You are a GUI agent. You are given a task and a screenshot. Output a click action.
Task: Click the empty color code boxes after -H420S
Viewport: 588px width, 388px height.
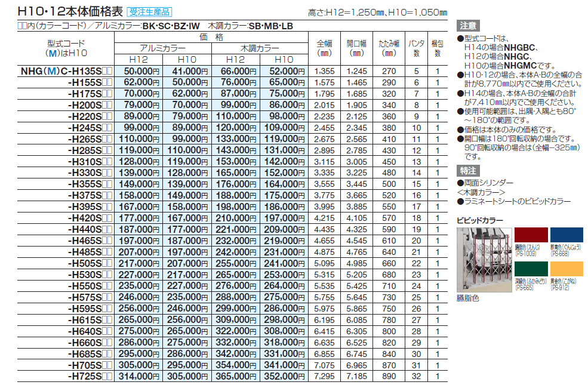pos(107,218)
